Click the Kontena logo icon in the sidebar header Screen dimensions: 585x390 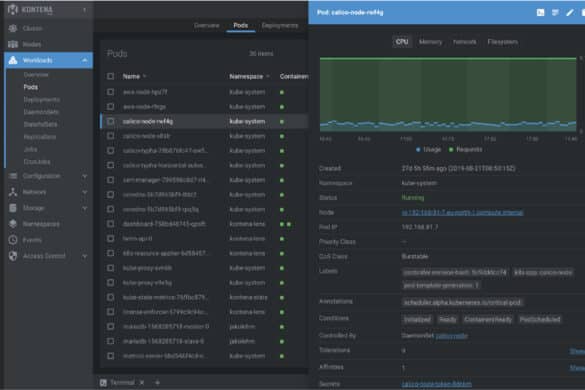[13, 10]
